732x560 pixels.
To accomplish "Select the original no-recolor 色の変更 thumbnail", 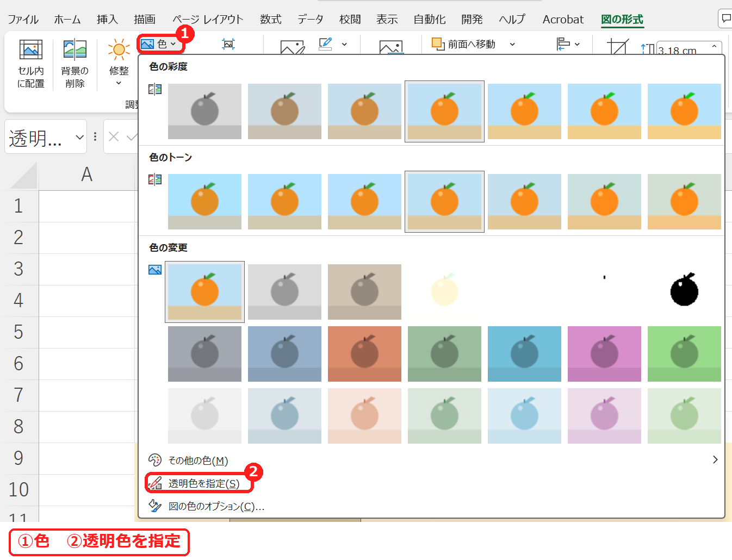I will click(204, 292).
